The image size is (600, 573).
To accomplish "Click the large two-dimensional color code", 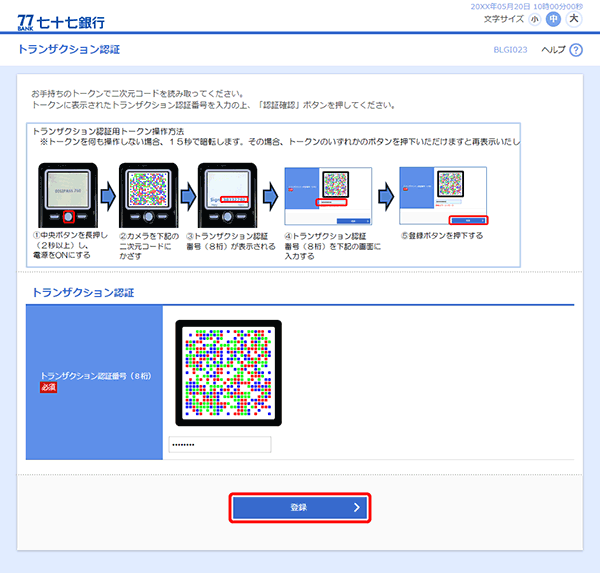I will [x=228, y=373].
